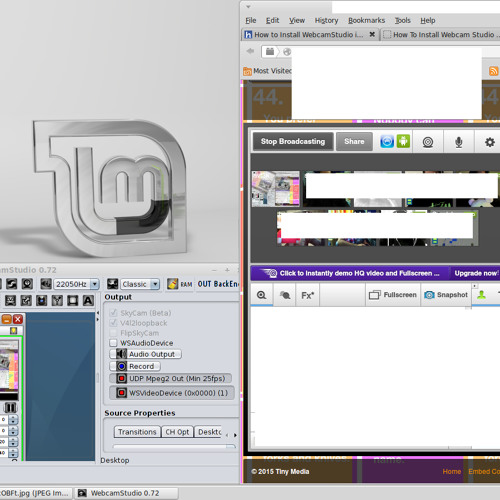This screenshot has height=500, width=500.
Task: Click the chat bubbles icon
Action: (285, 295)
